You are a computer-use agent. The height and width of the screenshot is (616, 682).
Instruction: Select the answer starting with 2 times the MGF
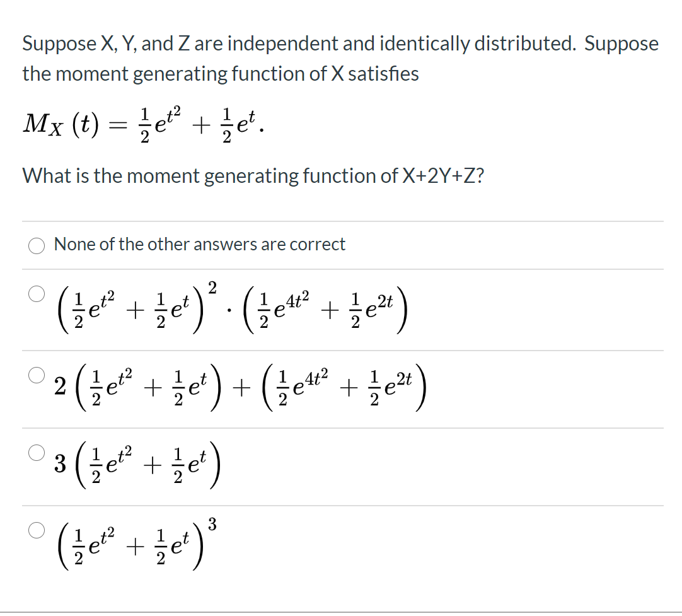36,375
